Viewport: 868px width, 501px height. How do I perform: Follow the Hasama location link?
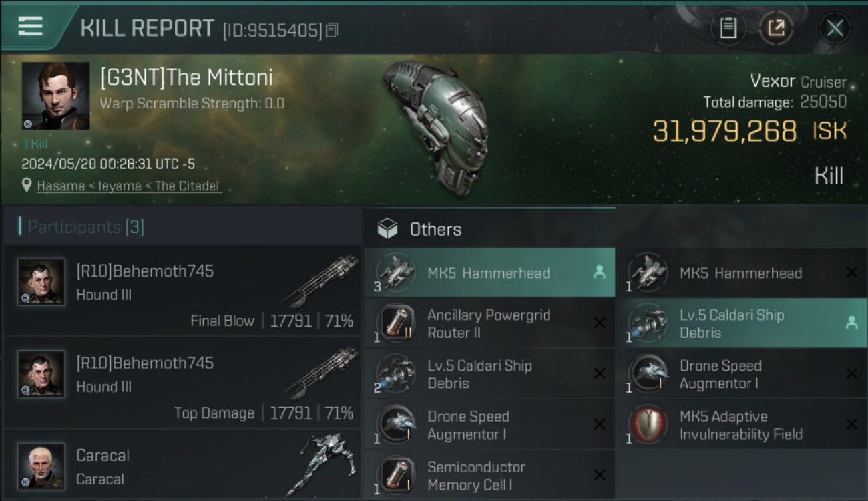128,186
